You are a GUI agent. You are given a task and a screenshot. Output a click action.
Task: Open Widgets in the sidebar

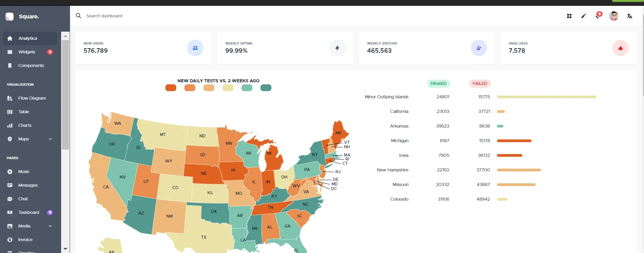[x=27, y=52]
